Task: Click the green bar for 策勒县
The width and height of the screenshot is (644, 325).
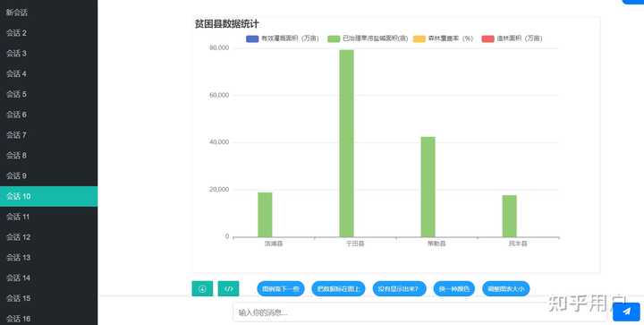Action: 428,187
